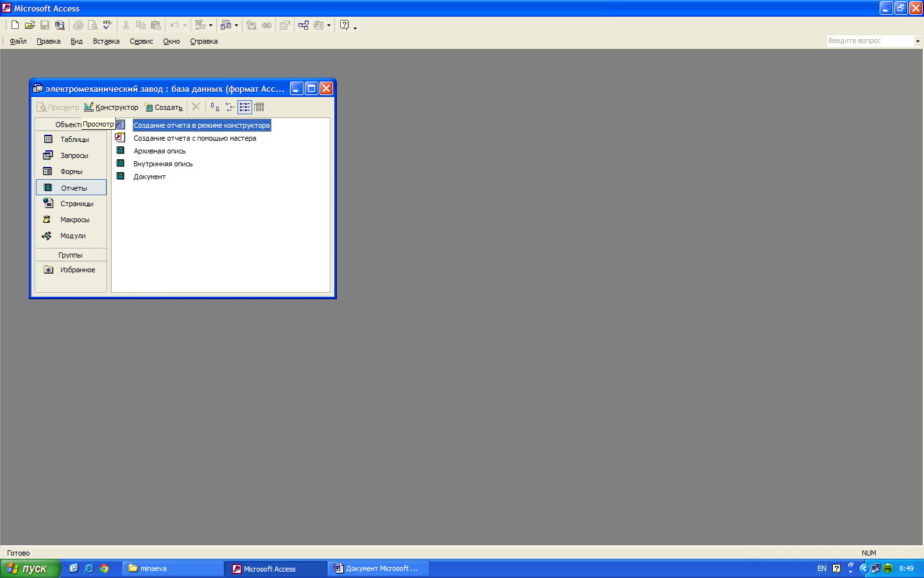Click the Script editor icon
Viewport: 924px width, 578px height.
266,25
